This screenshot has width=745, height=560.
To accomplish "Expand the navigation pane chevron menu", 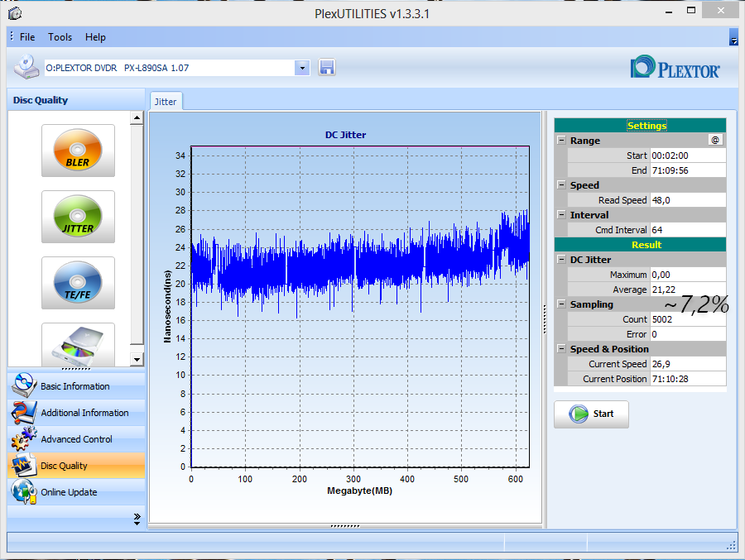I will 137,519.
